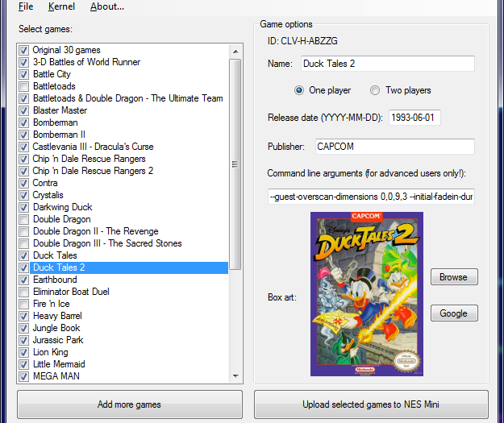Open the About menu
The height and width of the screenshot is (423, 504).
click(x=106, y=6)
